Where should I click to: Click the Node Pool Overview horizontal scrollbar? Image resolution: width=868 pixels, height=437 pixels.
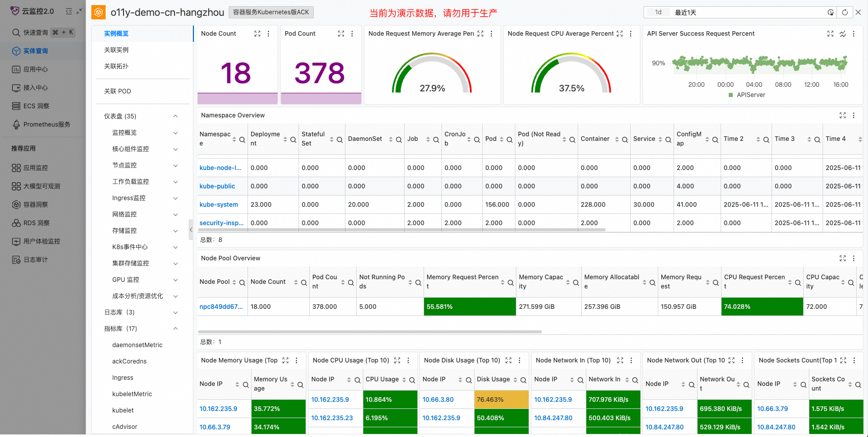pos(370,332)
